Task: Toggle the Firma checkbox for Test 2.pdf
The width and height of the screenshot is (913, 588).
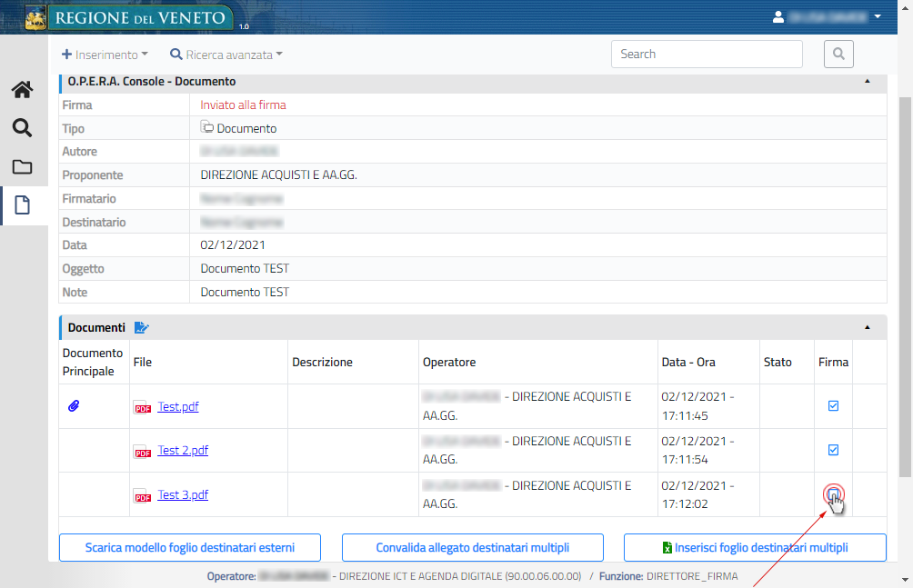Action: (833, 450)
